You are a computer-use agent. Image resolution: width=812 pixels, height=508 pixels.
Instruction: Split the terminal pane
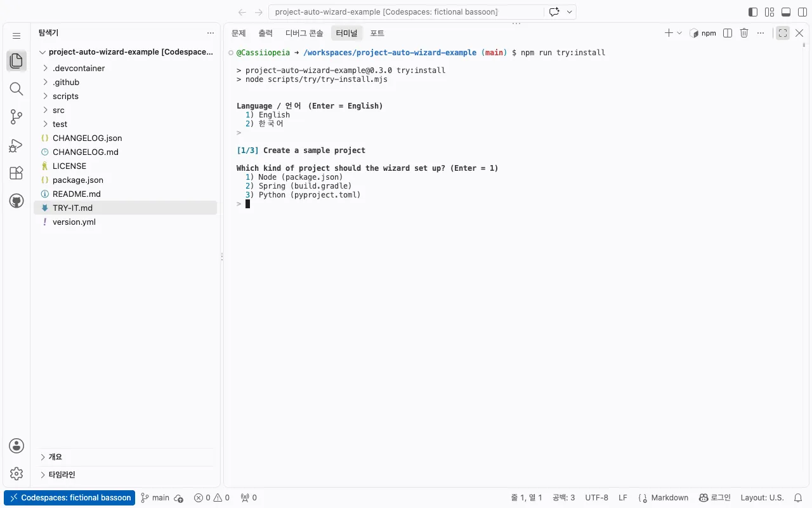click(728, 33)
